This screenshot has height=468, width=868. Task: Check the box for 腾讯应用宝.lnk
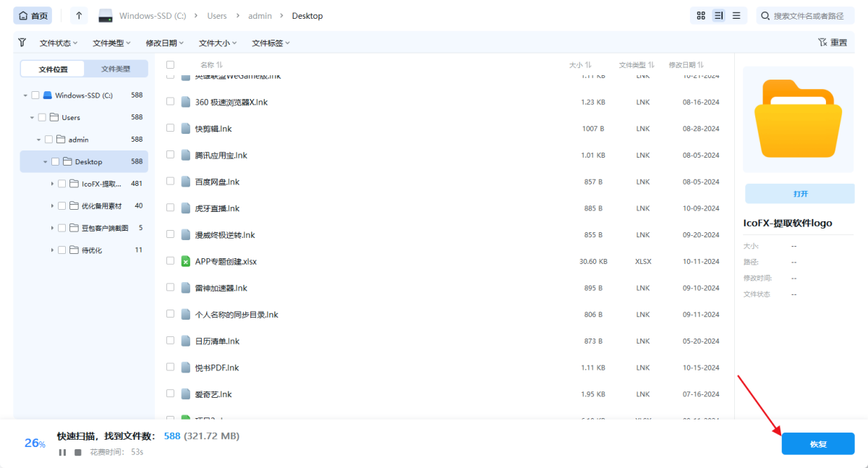171,154
